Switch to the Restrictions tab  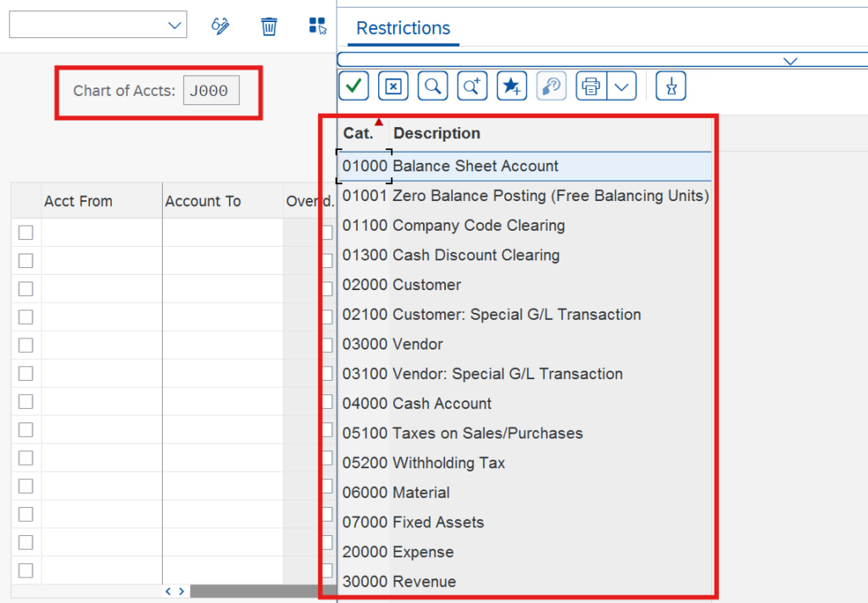coord(403,28)
